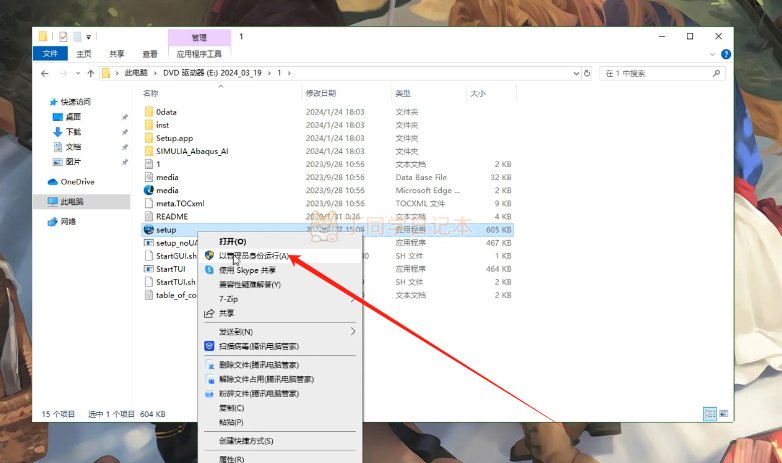
Task: Expand the 发送到(N) submenu arrow
Action: [353, 331]
